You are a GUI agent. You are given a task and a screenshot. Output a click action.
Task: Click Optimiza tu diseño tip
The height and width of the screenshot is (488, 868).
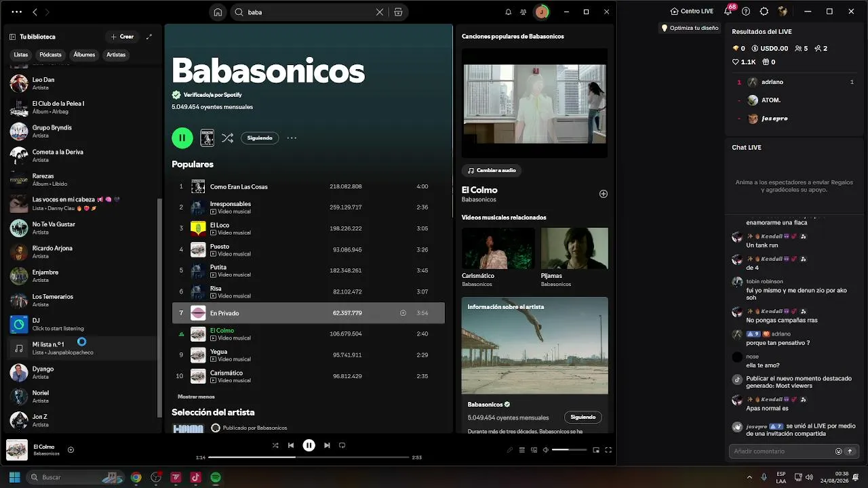690,28
